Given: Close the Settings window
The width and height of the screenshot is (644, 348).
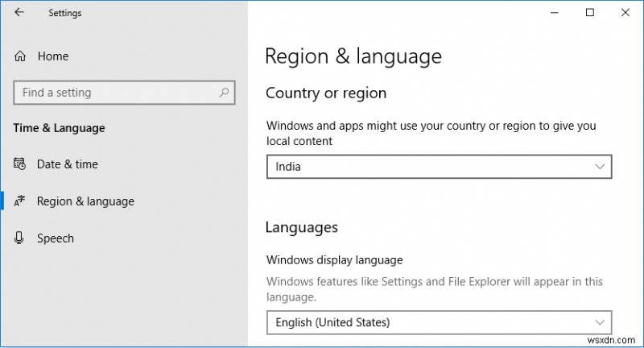Looking at the screenshot, I should [x=625, y=13].
